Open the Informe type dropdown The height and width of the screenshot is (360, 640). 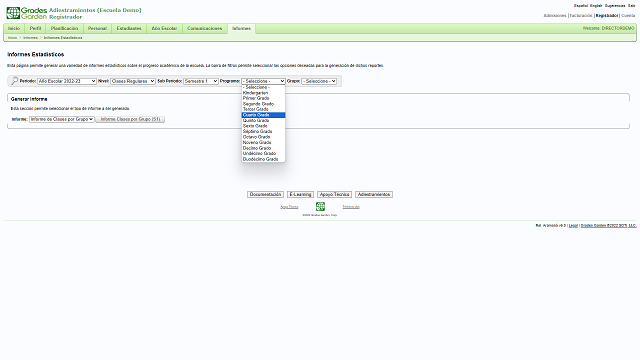tap(62, 119)
